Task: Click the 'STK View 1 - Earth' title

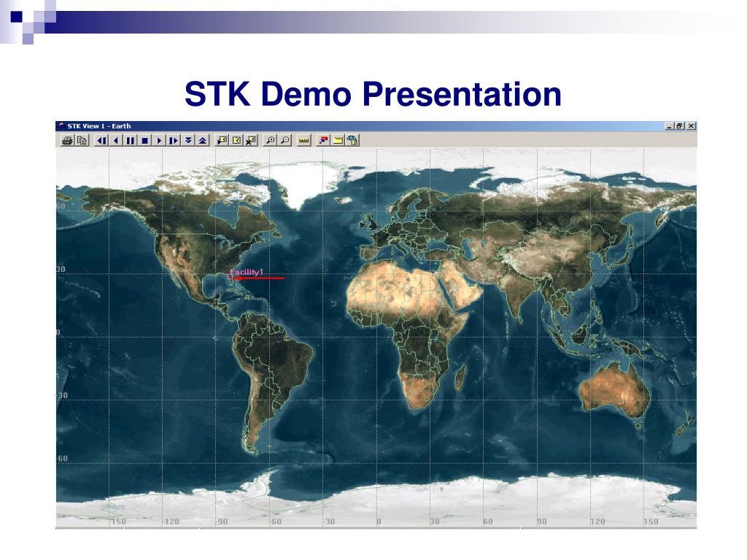Action: (99, 126)
